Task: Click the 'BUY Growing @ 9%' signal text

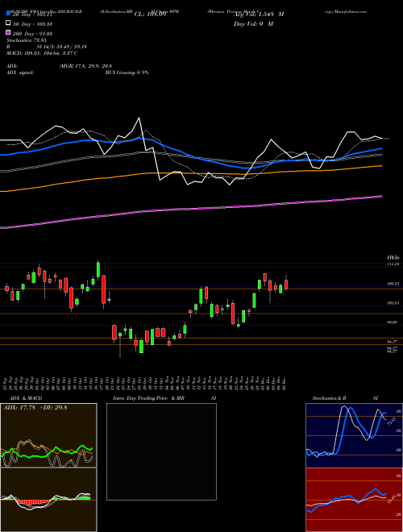Action: click(x=127, y=73)
